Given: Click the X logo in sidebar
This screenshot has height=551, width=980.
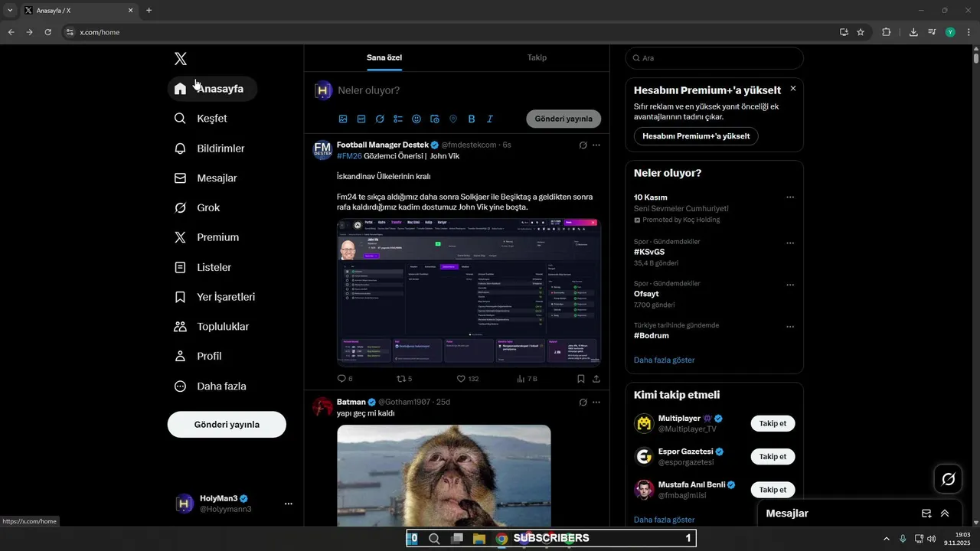Looking at the screenshot, I should (180, 59).
